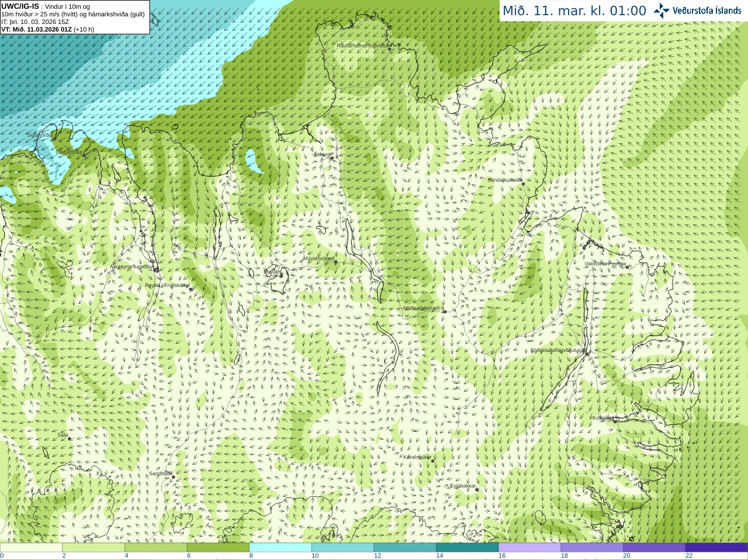Image resolution: width=748 pixels, height=560 pixels.
Task: Click the 12–14 m/s legend swatch
Action: click(405, 547)
